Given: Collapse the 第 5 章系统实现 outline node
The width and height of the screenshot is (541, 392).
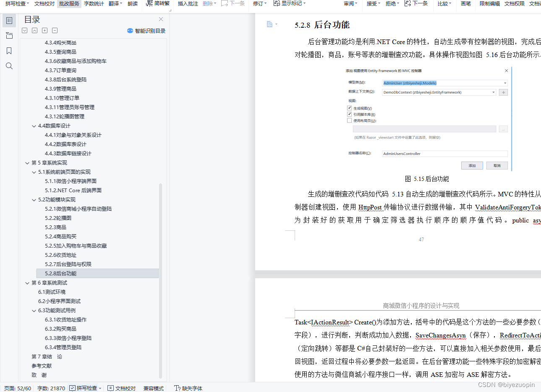Looking at the screenshot, I should pos(27,163).
